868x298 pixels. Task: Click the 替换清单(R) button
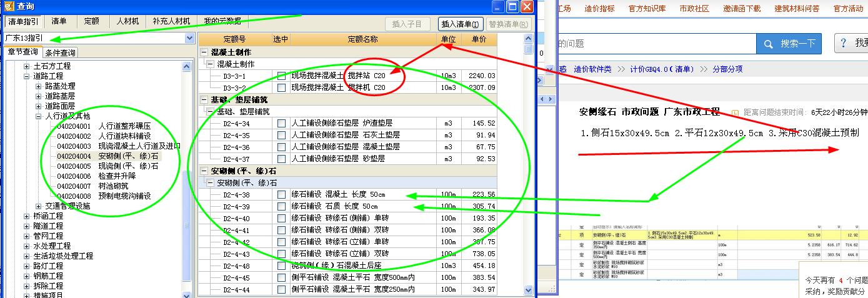click(509, 24)
